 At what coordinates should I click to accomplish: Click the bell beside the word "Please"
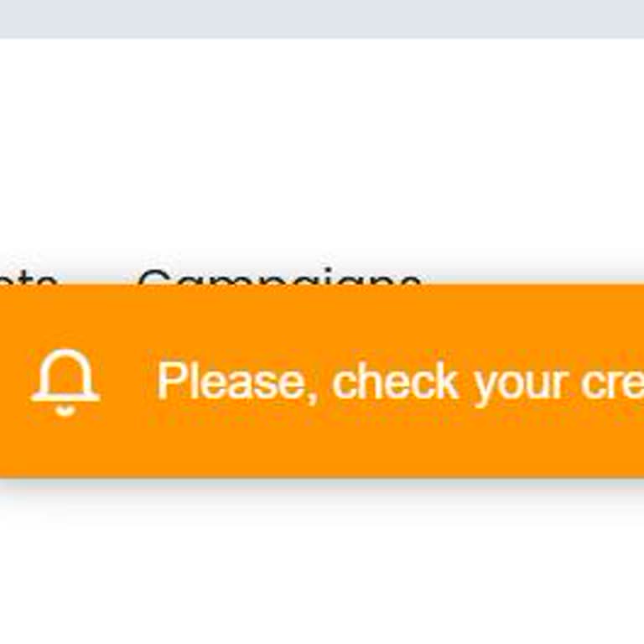point(65,382)
